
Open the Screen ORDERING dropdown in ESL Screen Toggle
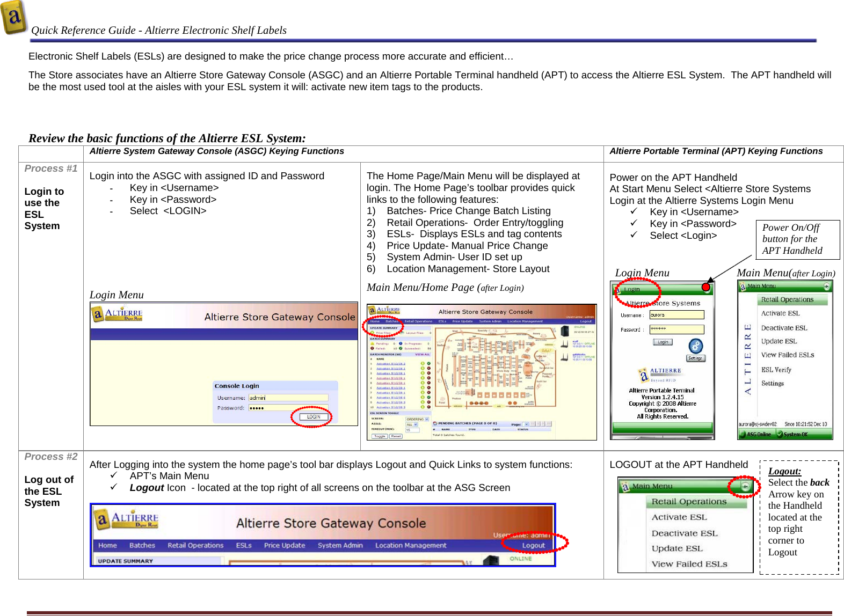(x=417, y=419)
